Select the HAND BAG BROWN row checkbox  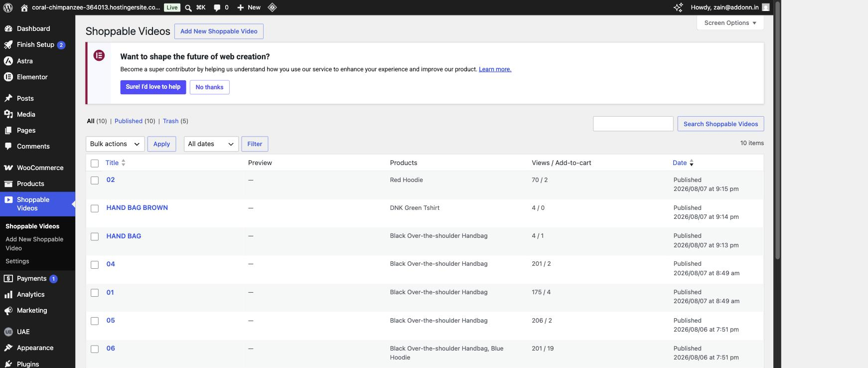click(95, 208)
